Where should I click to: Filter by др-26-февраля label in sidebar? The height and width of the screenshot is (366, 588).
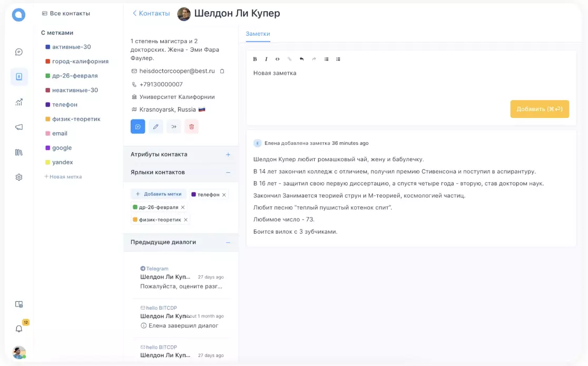pos(72,76)
